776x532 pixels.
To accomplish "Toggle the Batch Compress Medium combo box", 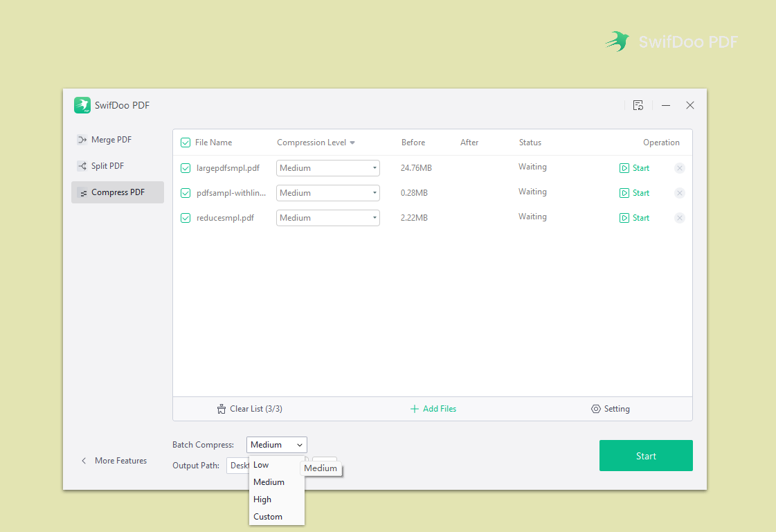I will (277, 445).
